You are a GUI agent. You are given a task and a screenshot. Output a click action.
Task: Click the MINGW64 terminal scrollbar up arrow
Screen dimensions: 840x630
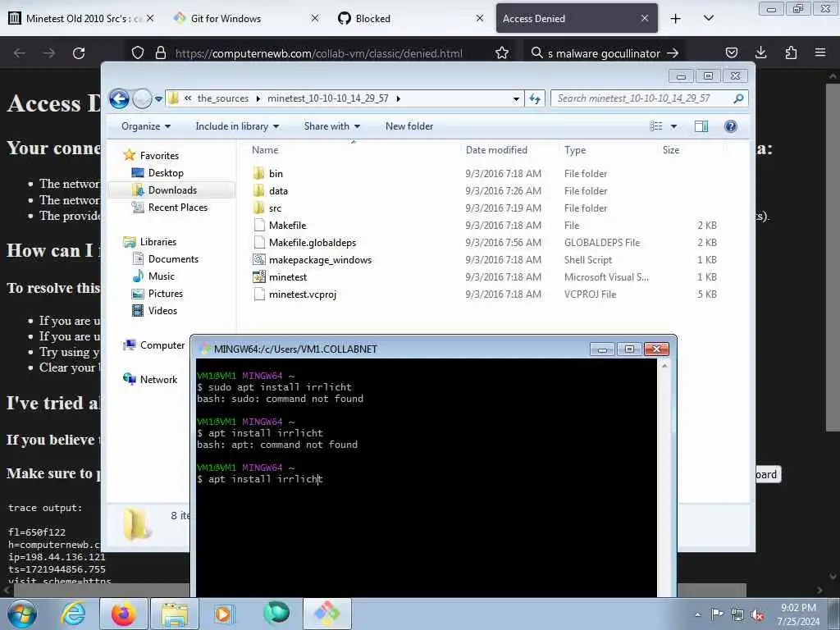tap(664, 366)
